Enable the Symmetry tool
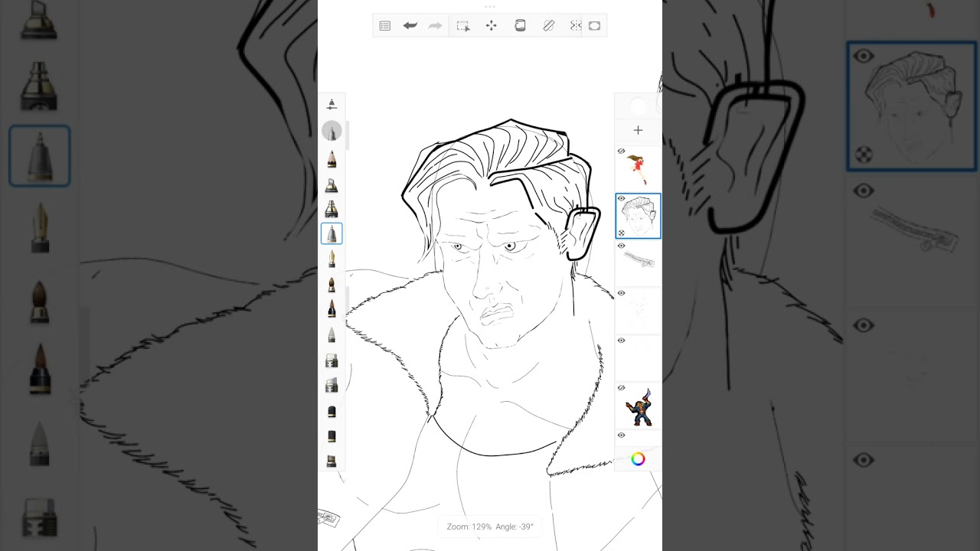 575,26
